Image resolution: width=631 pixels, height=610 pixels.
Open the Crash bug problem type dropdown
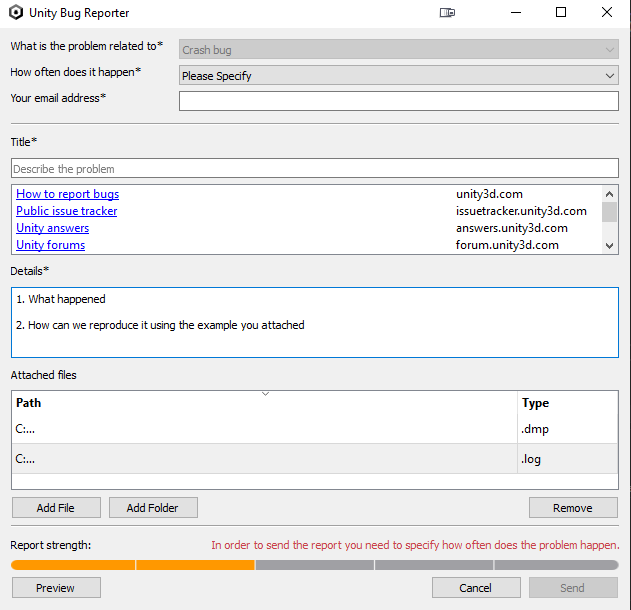click(399, 49)
